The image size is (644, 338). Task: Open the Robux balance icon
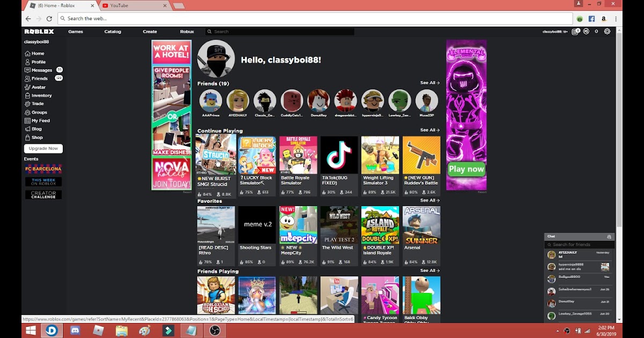click(586, 32)
